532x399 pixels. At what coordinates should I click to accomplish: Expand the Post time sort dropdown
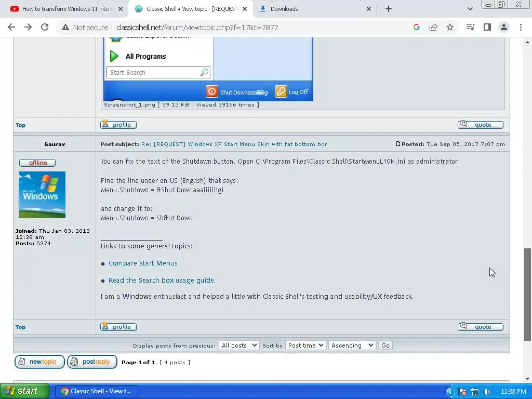pos(305,345)
